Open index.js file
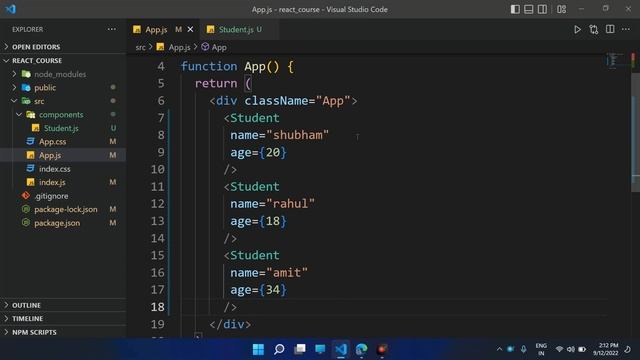Viewport: 640px width, 360px height. (52, 182)
